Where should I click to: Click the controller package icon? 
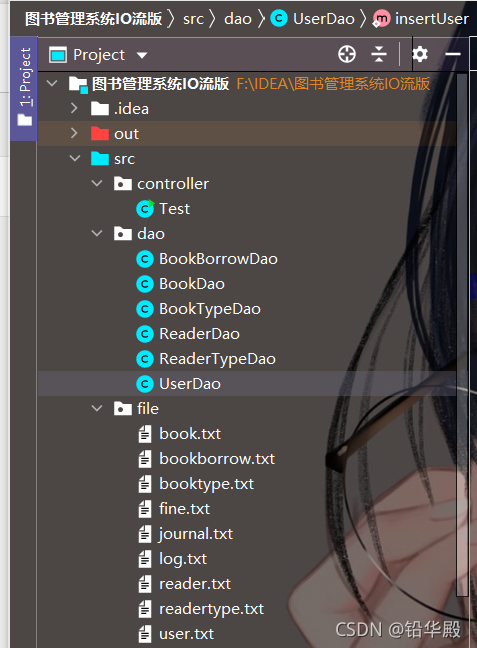point(123,183)
